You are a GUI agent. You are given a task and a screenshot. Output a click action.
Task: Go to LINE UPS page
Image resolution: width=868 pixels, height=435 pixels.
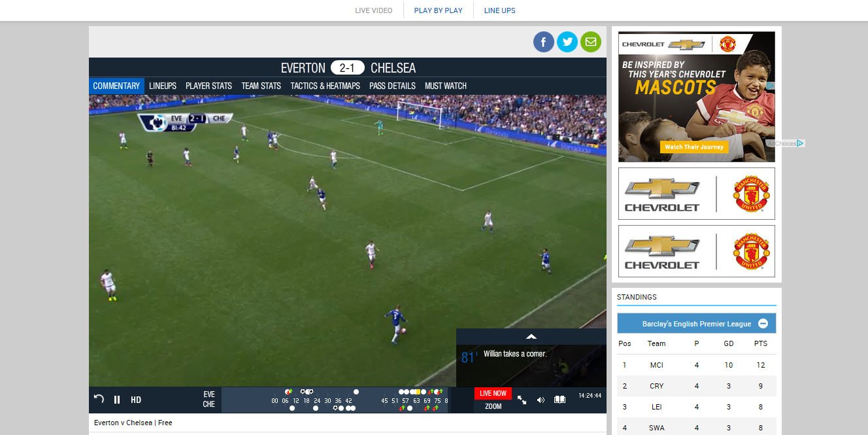click(499, 10)
